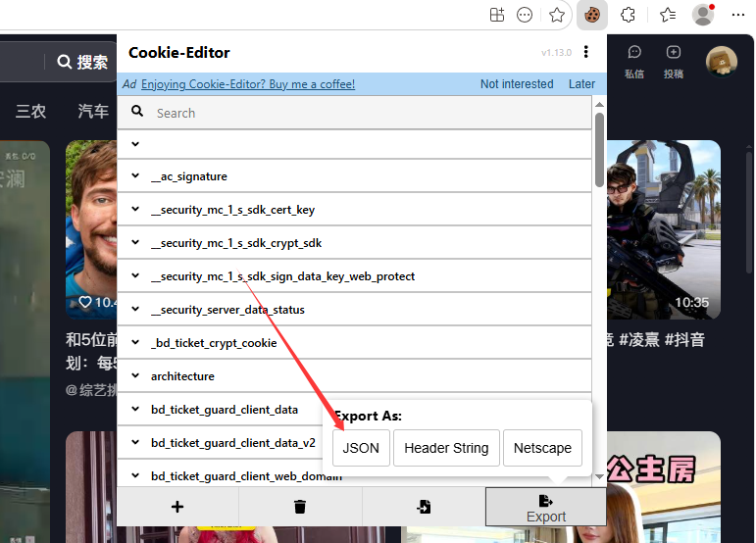Export cookies as Header String
This screenshot has width=756, height=543.
coord(446,448)
